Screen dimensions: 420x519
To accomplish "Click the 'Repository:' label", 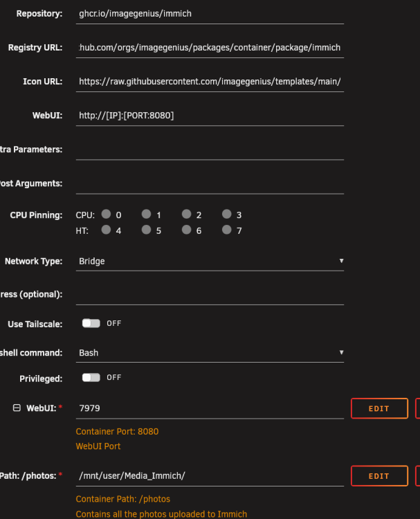I will point(39,14).
